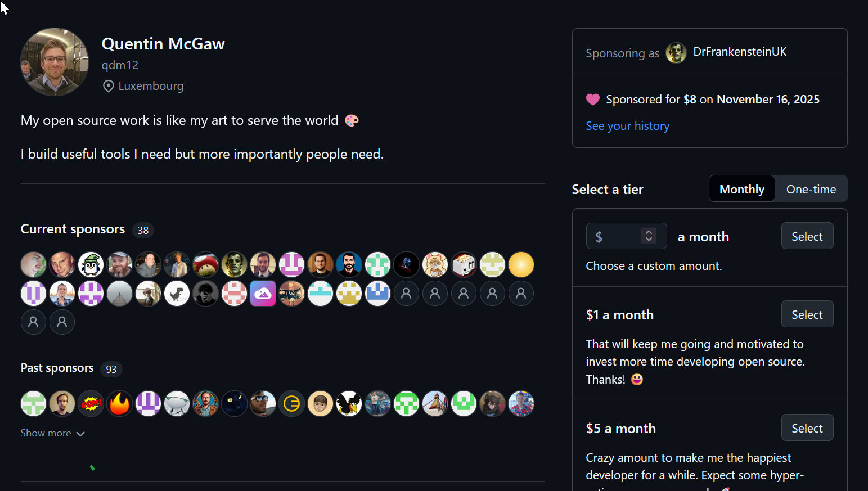Image resolution: width=868 pixels, height=491 pixels.
Task: Open the flame past sponsor avatar
Action: (x=119, y=403)
